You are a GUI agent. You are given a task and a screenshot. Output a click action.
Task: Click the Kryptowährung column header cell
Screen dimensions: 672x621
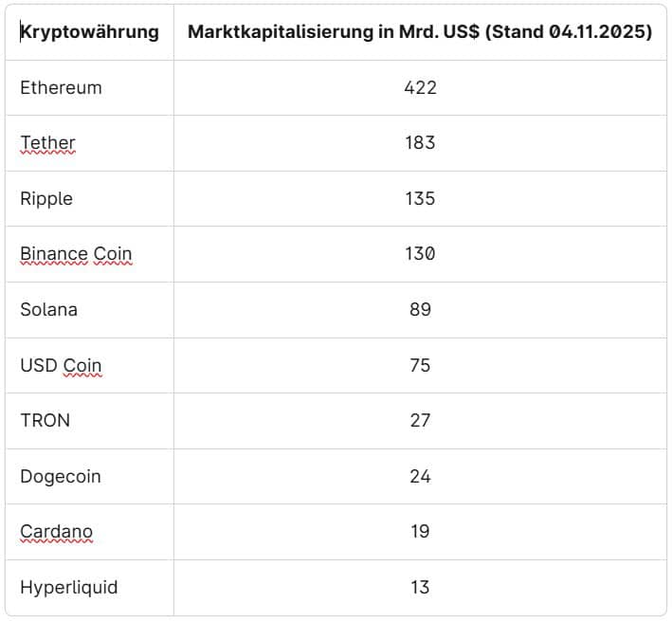89,32
